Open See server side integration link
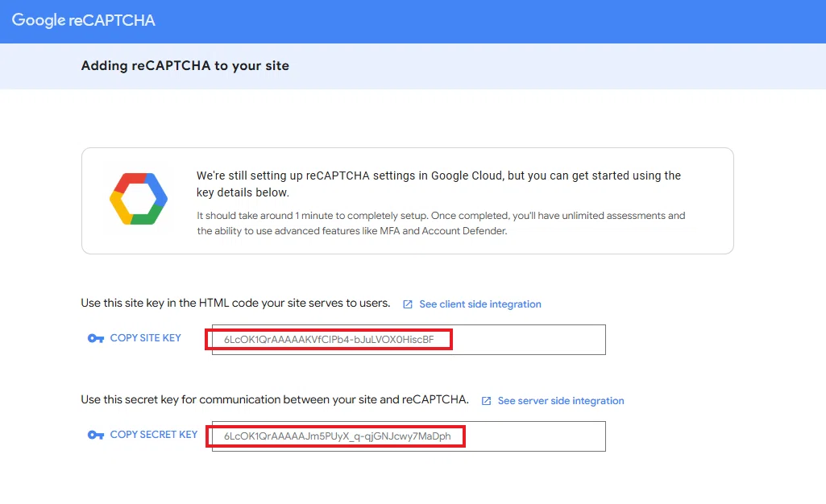 tap(561, 401)
